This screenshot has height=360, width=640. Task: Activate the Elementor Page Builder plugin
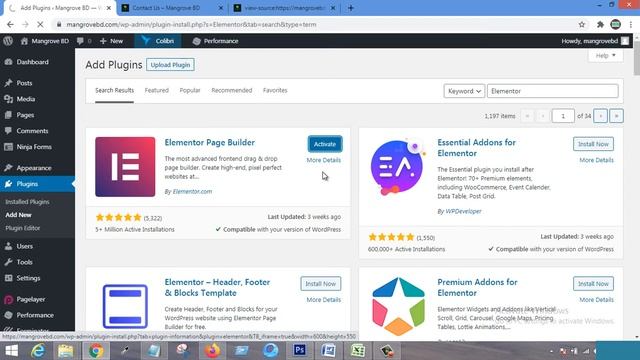325,144
